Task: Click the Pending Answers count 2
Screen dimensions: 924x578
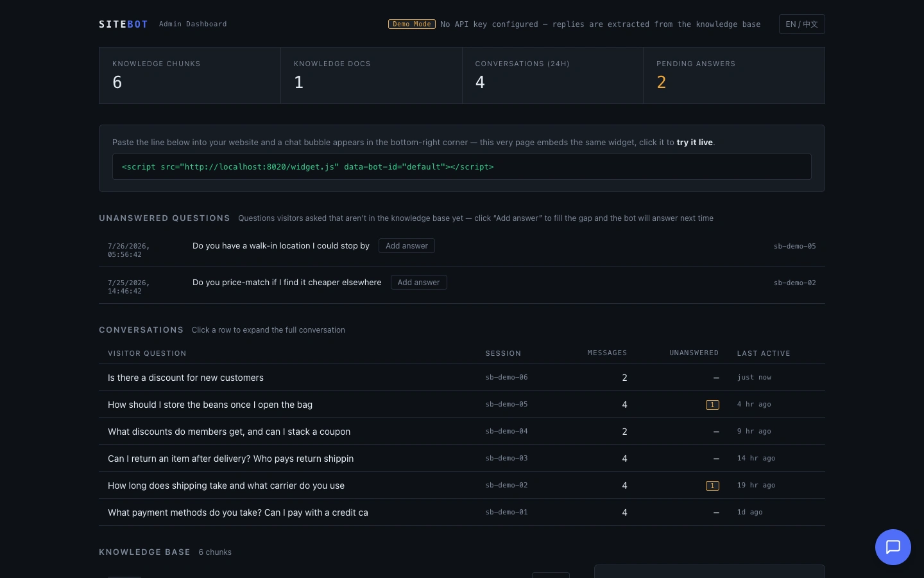Action: pos(662,82)
